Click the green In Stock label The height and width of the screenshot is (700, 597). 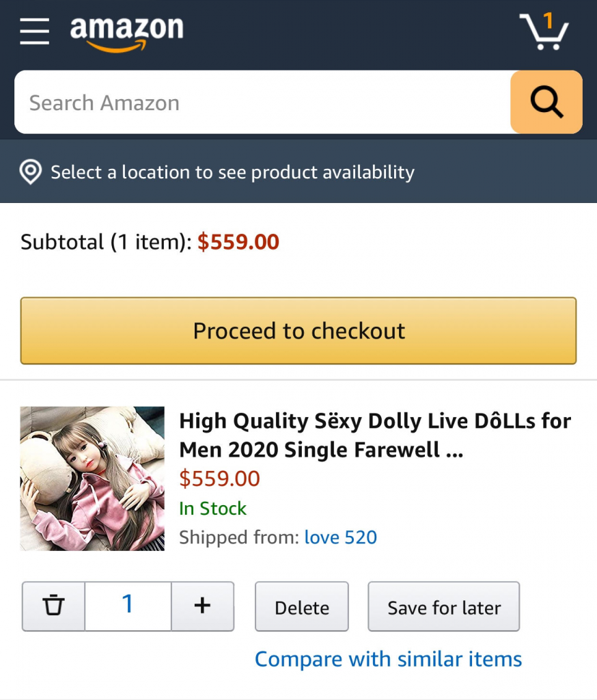(x=212, y=509)
